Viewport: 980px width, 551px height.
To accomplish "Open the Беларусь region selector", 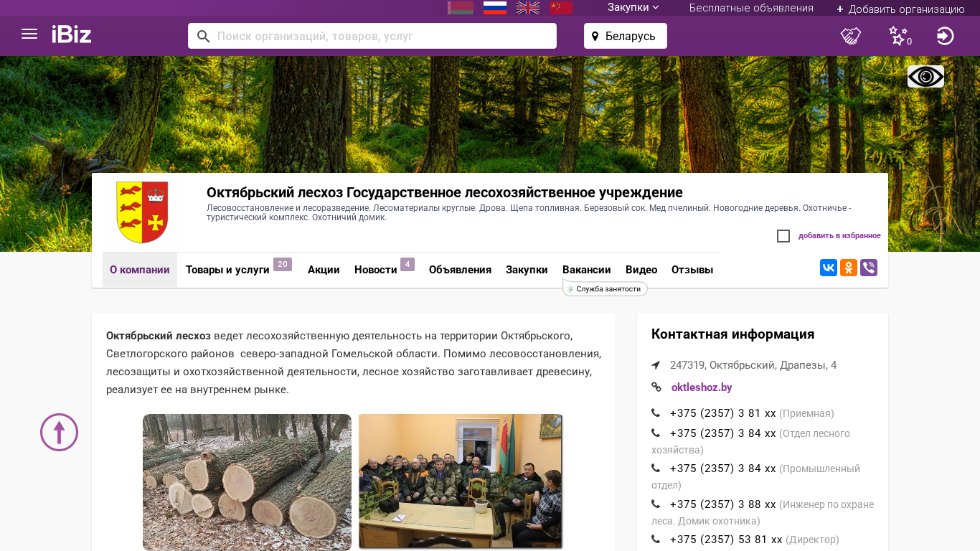I will tap(626, 36).
